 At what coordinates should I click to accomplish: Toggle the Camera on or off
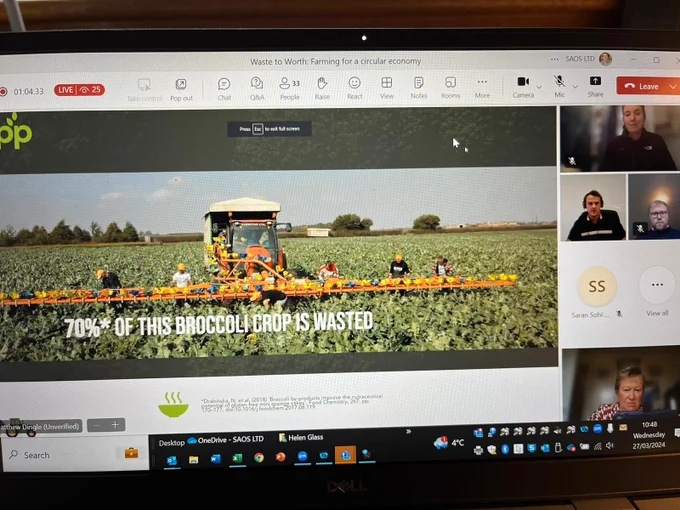(x=523, y=87)
